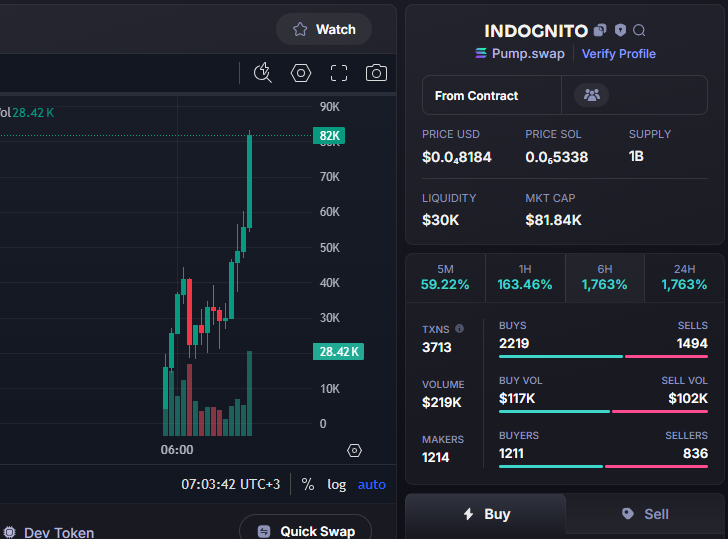This screenshot has width=728, height=539.
Task: Toggle percent scale on chart
Action: click(x=308, y=484)
